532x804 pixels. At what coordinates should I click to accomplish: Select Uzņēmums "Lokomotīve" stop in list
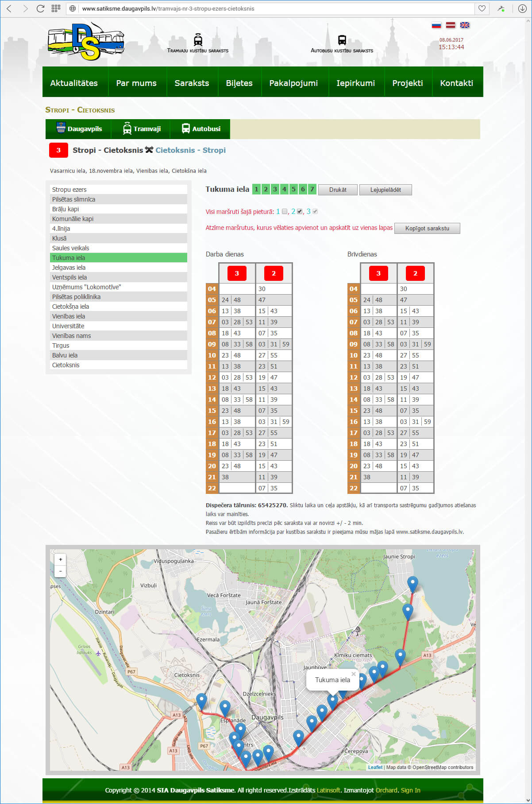click(x=119, y=287)
